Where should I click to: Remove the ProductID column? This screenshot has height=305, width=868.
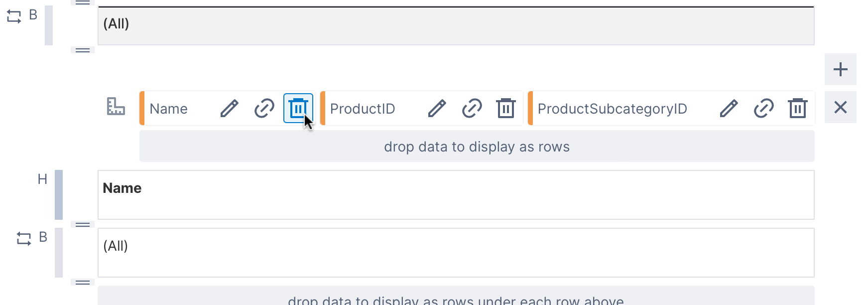(506, 108)
